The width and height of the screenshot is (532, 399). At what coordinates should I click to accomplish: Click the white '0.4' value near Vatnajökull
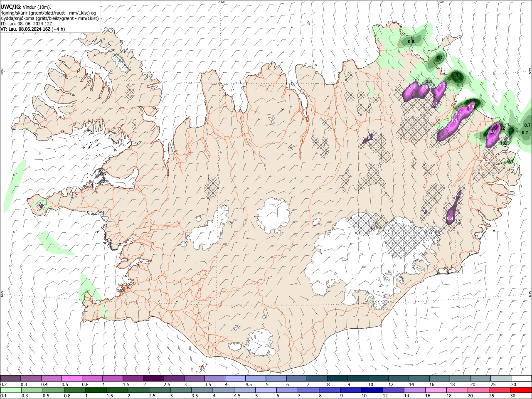450,218
